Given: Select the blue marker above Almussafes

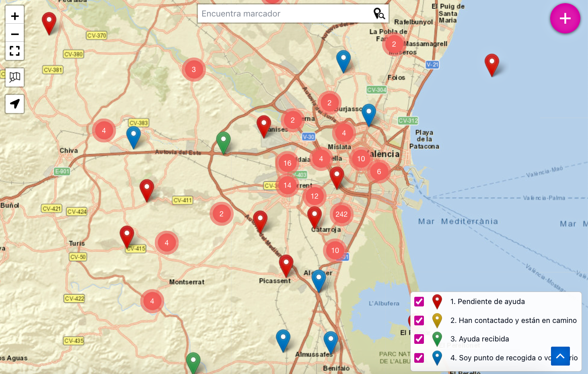Looking at the screenshot, I should click(x=331, y=342).
